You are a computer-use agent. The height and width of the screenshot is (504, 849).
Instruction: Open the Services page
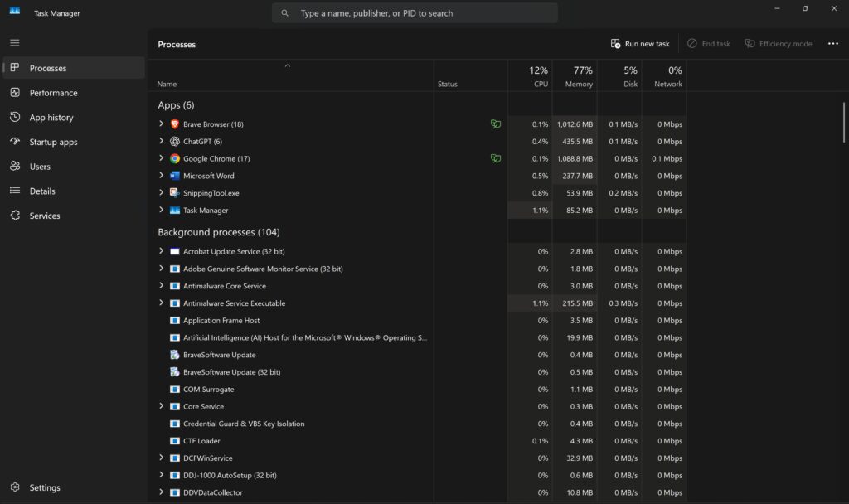pos(74,216)
